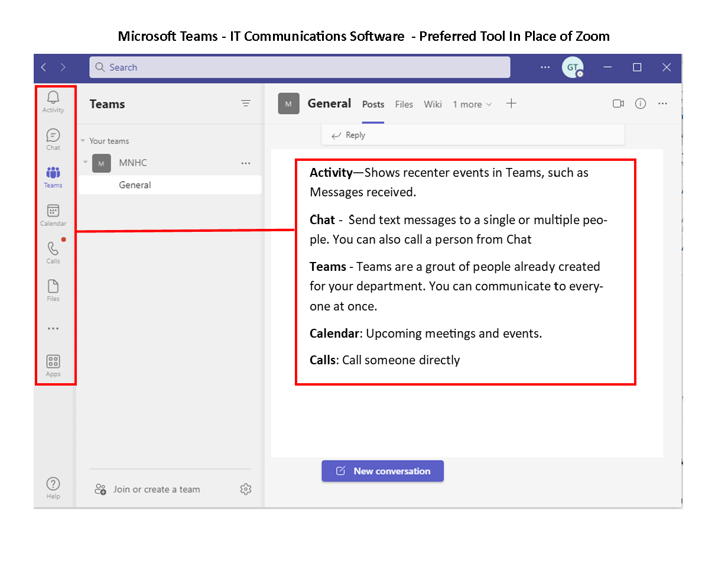The width and height of the screenshot is (728, 563).
Task: Open Chat from the sidebar
Action: (53, 139)
